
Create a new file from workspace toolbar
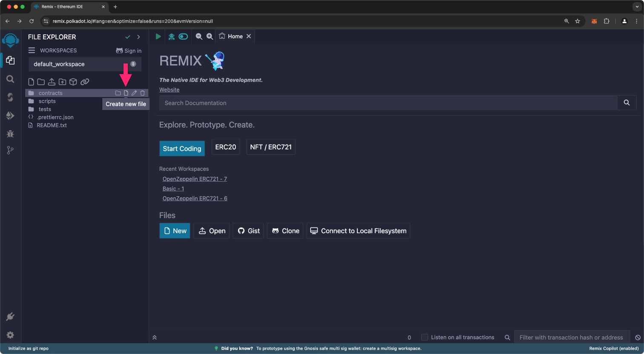(31, 82)
